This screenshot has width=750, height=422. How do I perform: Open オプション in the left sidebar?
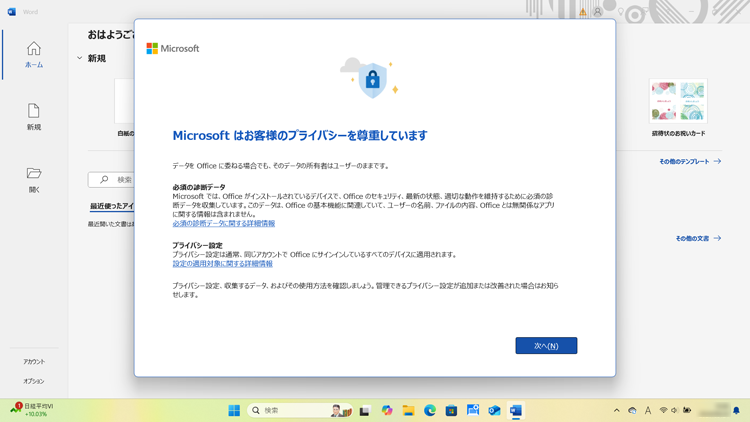[34, 381]
